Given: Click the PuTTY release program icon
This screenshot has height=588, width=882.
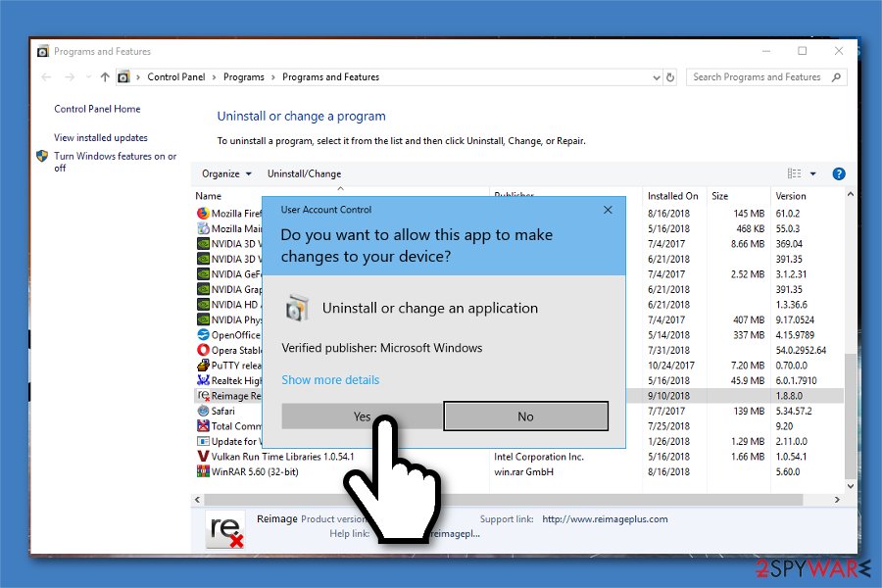Looking at the screenshot, I should [x=203, y=366].
